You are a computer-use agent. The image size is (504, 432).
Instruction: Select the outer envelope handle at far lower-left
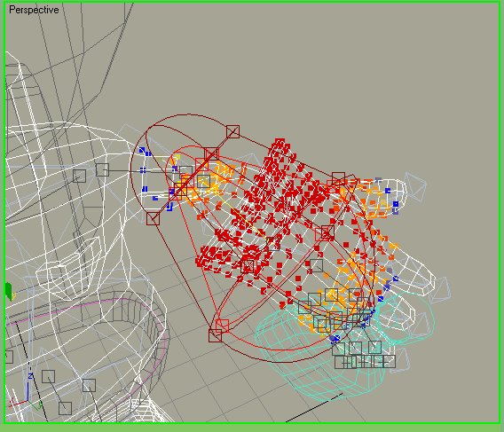[x=153, y=218]
